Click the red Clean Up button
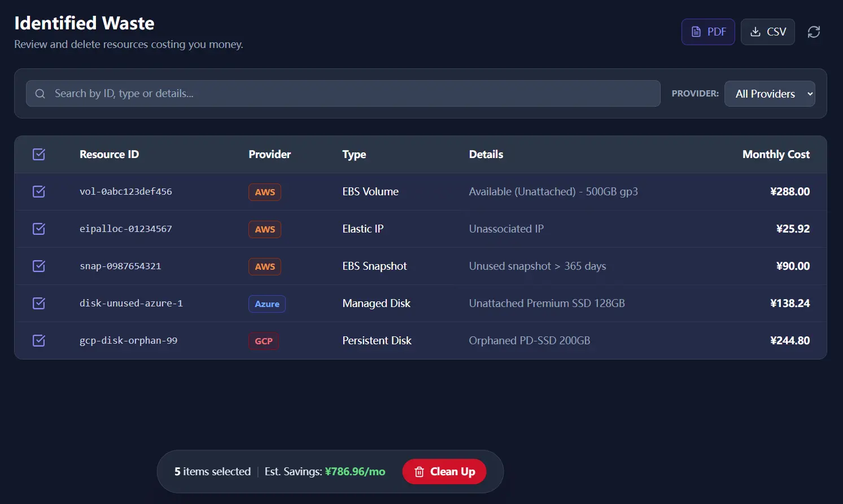This screenshot has height=504, width=843. tap(444, 471)
